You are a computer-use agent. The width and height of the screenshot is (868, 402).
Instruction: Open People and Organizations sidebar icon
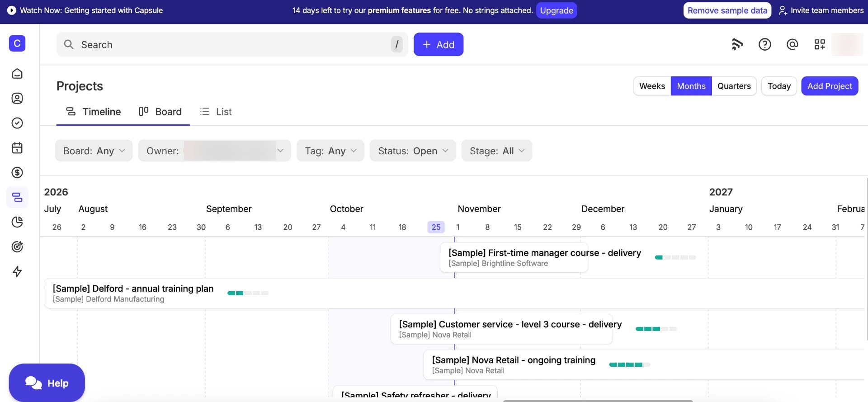coord(17,99)
